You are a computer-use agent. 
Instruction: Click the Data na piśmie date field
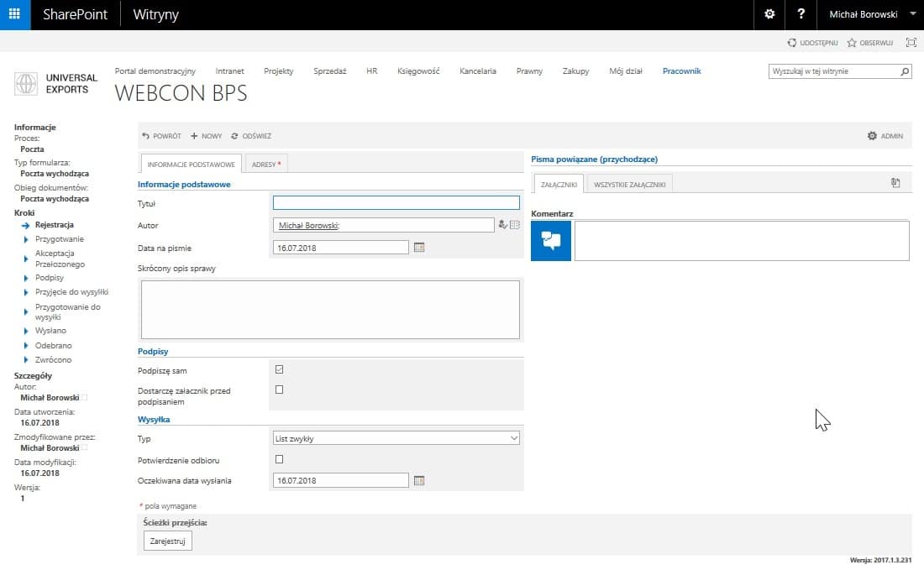point(340,248)
